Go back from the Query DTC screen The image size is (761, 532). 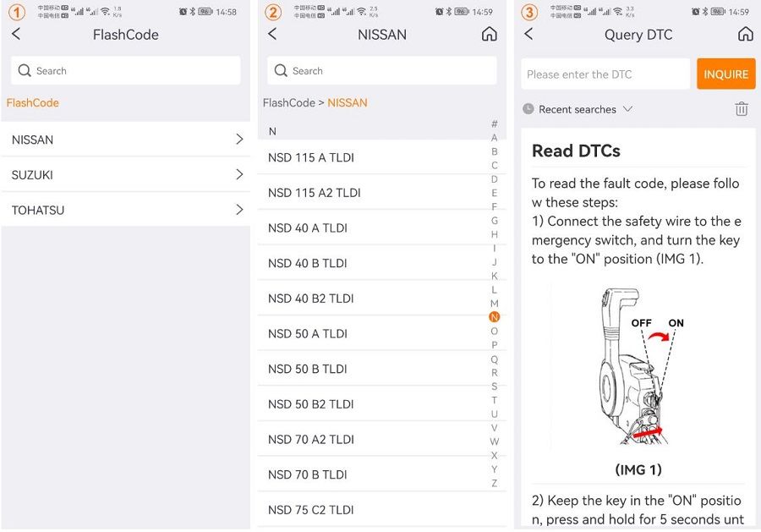(x=528, y=34)
